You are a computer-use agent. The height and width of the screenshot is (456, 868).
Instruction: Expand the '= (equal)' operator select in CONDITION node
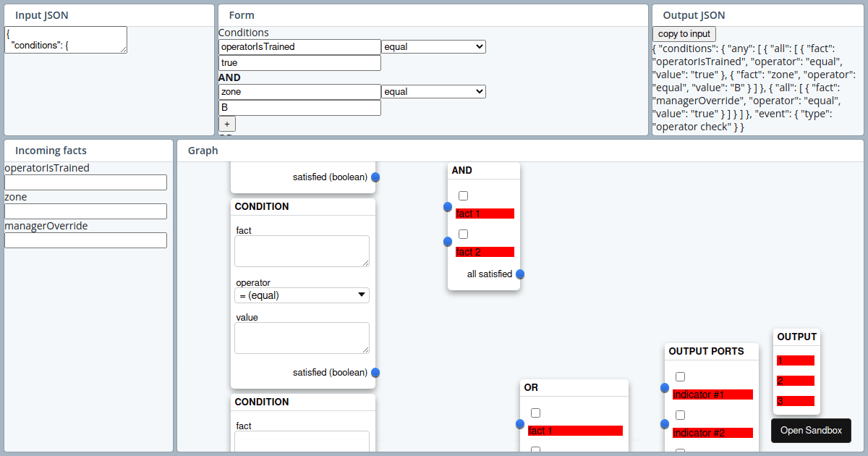(x=302, y=295)
